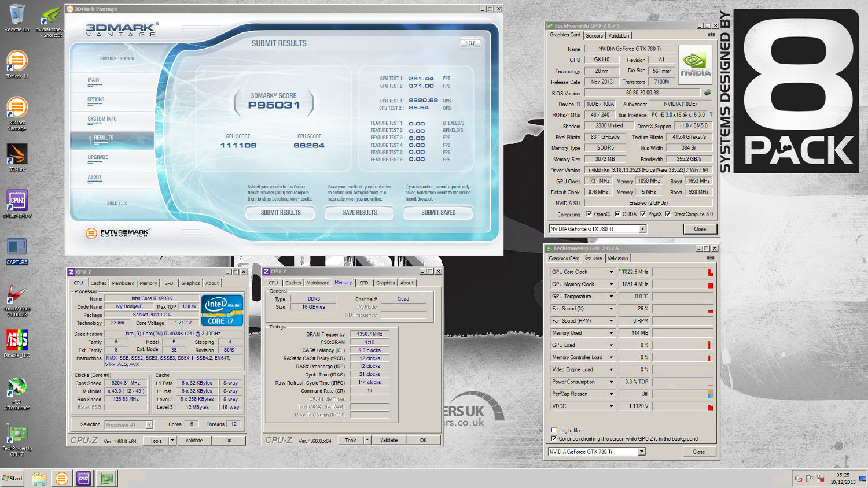
Task: Open Validation tab in Sensors GPU-Z window
Action: click(x=617, y=258)
